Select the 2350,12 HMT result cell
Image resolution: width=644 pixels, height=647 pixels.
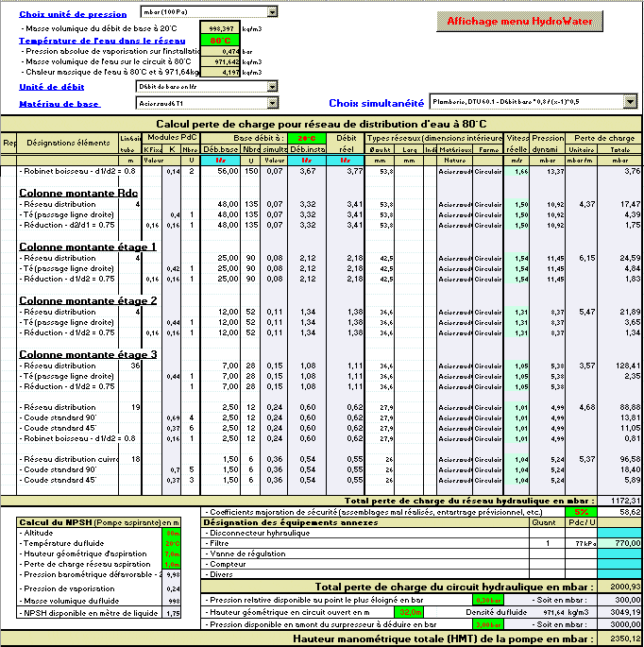point(619,638)
